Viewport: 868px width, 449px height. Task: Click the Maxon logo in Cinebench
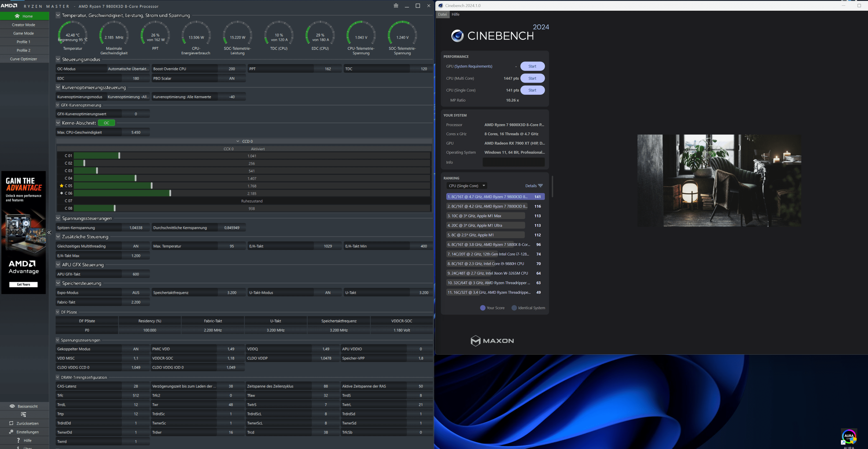tap(492, 341)
